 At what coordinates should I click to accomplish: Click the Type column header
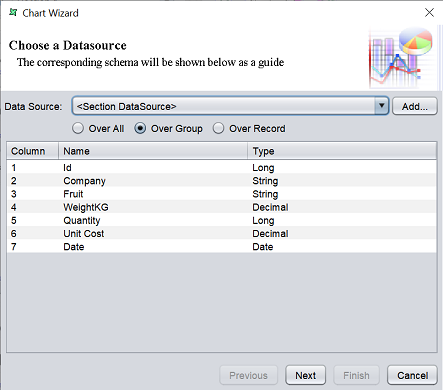coord(342,151)
